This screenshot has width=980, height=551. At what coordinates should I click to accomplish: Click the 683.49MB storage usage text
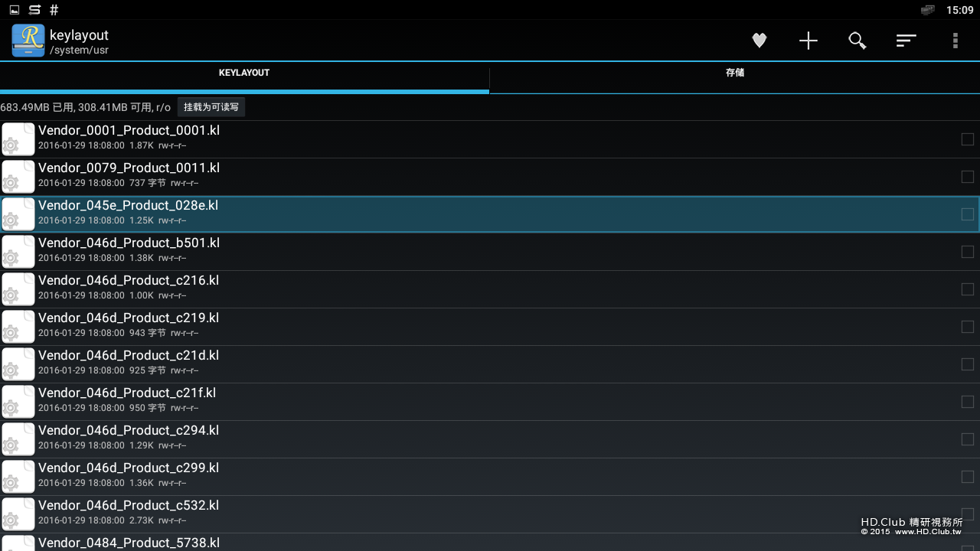(x=85, y=107)
